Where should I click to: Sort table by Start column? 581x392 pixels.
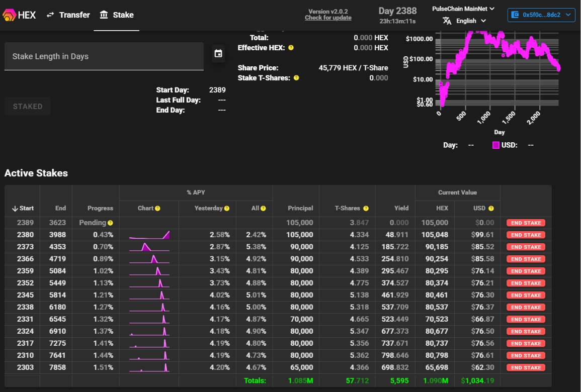(23, 209)
